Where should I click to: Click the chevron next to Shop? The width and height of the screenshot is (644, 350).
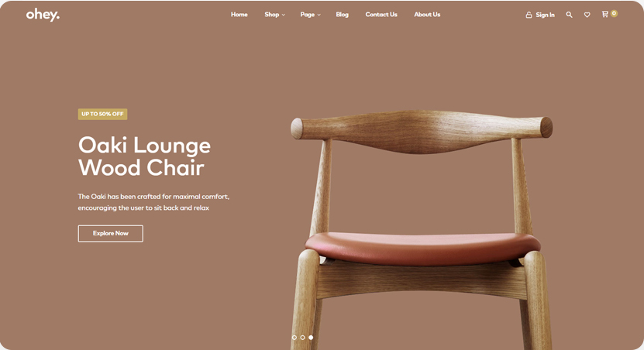click(x=283, y=15)
